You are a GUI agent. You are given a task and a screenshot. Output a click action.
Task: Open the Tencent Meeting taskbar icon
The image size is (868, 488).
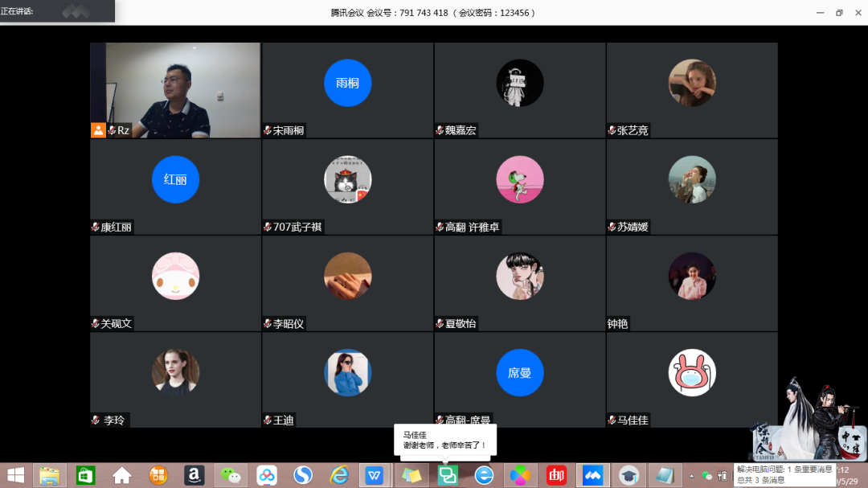coord(592,475)
